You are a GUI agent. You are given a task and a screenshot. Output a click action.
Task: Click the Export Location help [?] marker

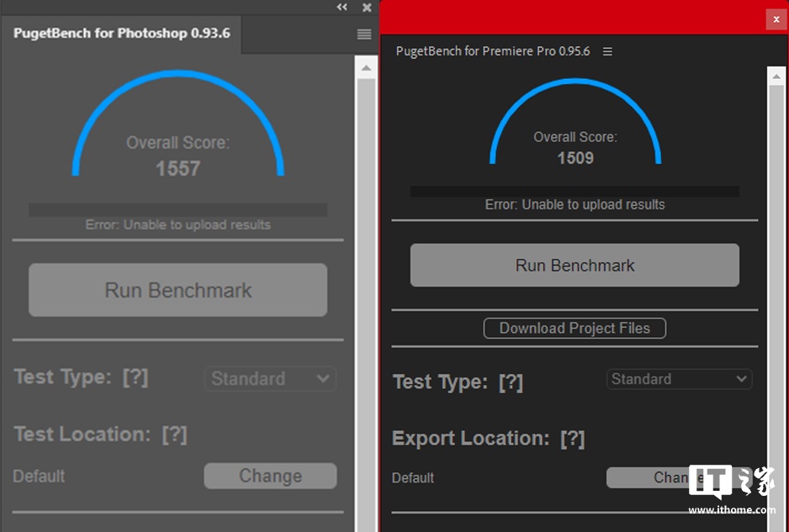click(572, 439)
